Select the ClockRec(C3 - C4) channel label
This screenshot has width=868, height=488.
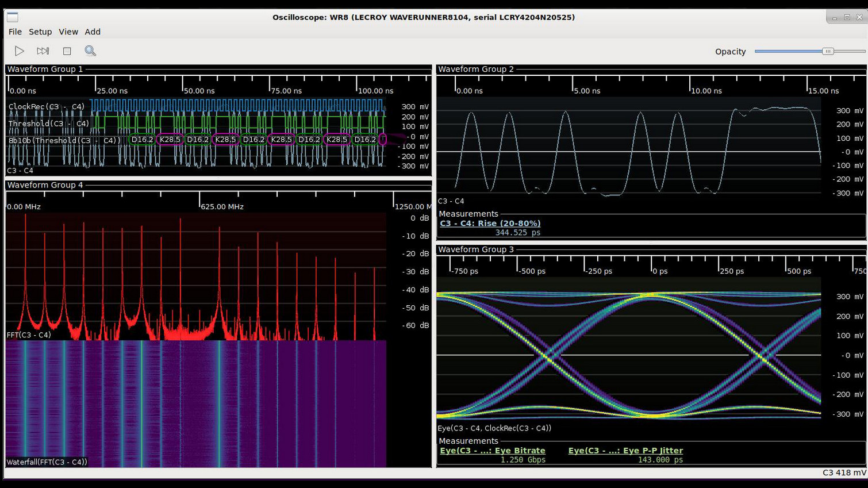click(47, 106)
